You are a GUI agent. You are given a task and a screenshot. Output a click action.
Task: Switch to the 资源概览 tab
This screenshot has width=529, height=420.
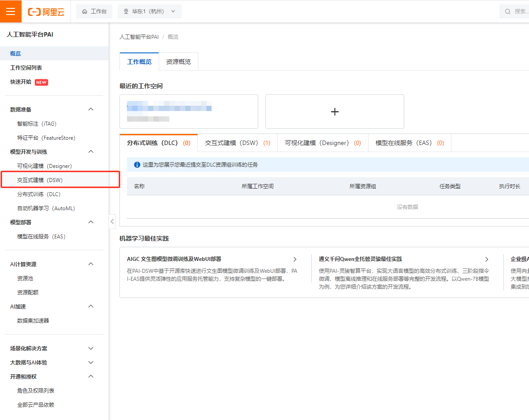tap(179, 62)
